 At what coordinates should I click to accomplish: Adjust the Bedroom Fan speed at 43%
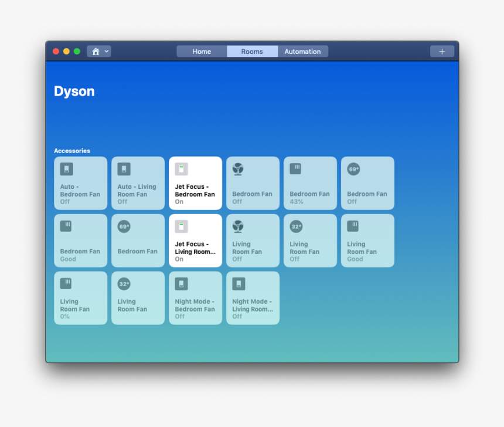coord(310,183)
